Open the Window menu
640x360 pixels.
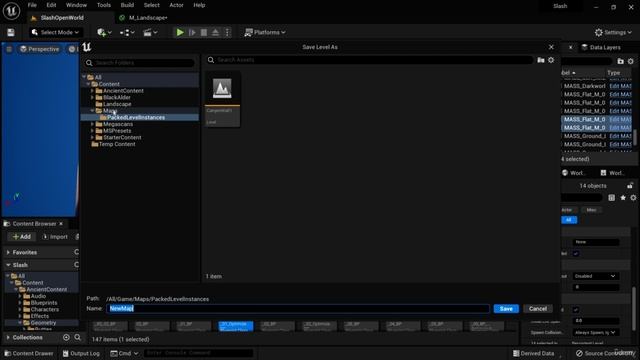(x=76, y=5)
